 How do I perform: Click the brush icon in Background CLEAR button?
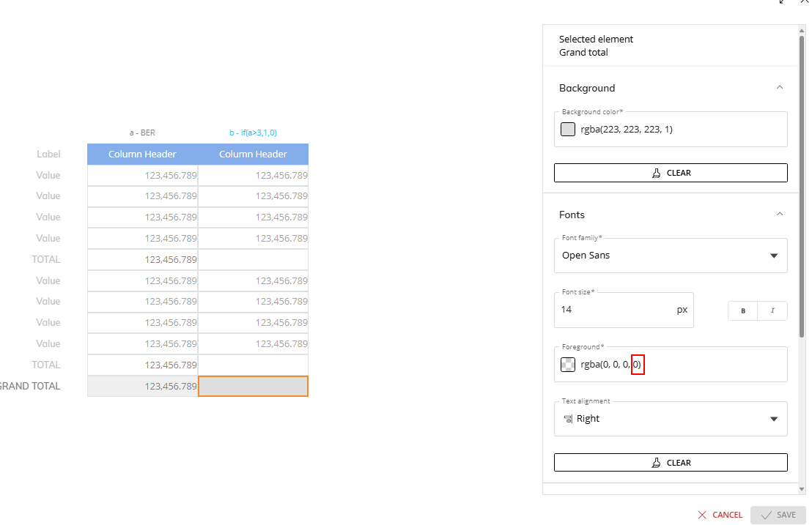(x=656, y=173)
